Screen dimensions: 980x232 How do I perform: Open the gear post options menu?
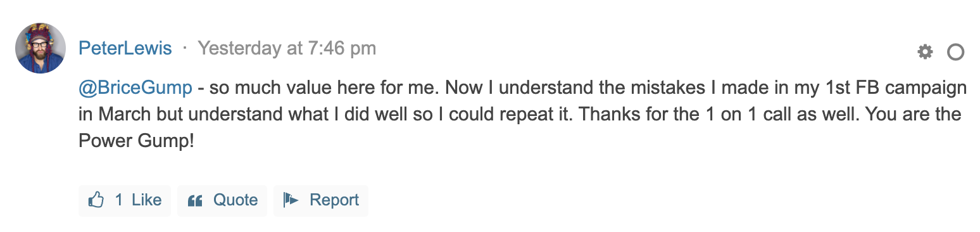coord(925,52)
